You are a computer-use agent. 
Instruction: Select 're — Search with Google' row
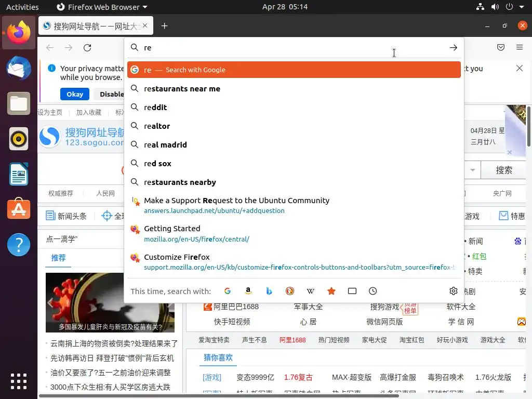(x=294, y=70)
